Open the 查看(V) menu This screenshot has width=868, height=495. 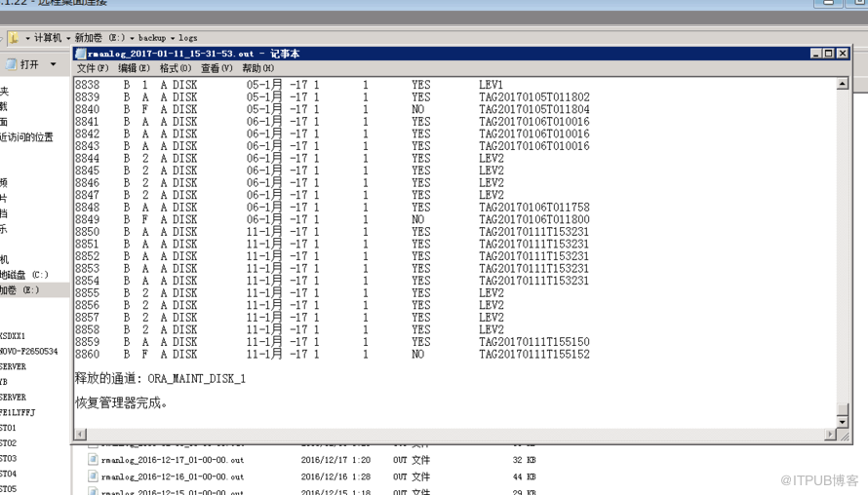point(217,68)
